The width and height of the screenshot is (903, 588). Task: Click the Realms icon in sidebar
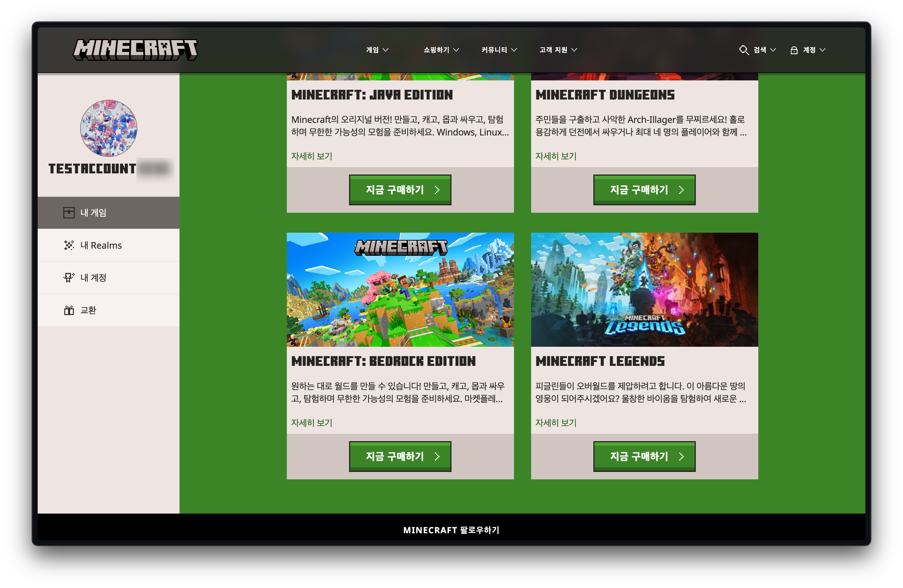[69, 245]
